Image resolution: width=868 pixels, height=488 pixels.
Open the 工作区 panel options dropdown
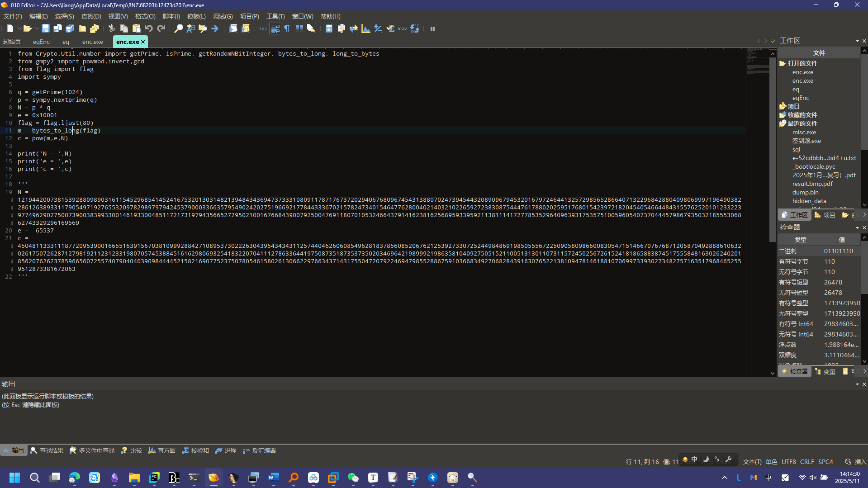857,41
